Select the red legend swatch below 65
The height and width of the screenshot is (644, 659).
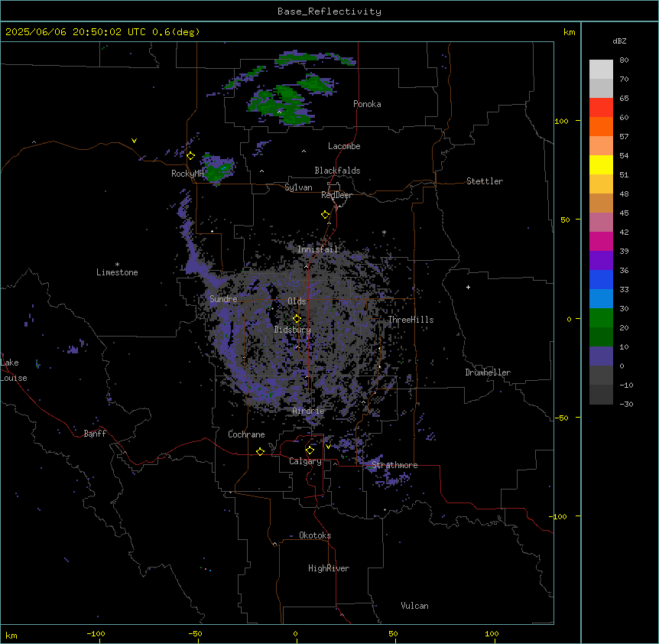(x=601, y=108)
